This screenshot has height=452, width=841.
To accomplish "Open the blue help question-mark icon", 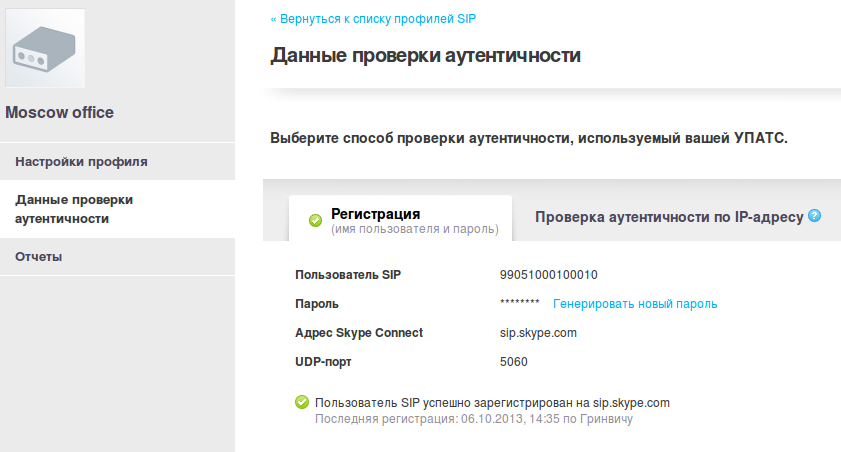I will click(815, 215).
